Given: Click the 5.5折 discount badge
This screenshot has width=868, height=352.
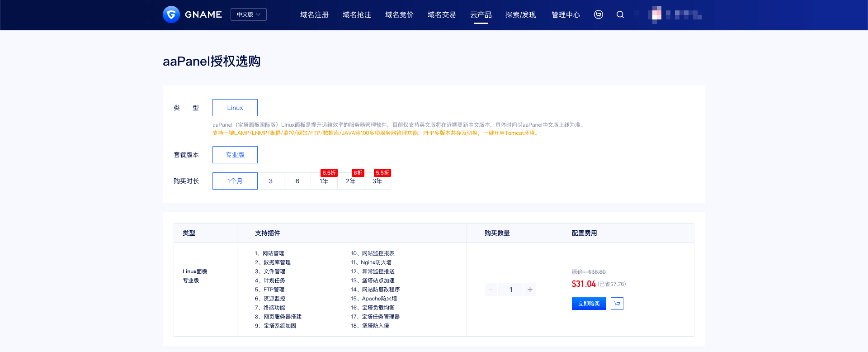Looking at the screenshot, I should point(382,173).
